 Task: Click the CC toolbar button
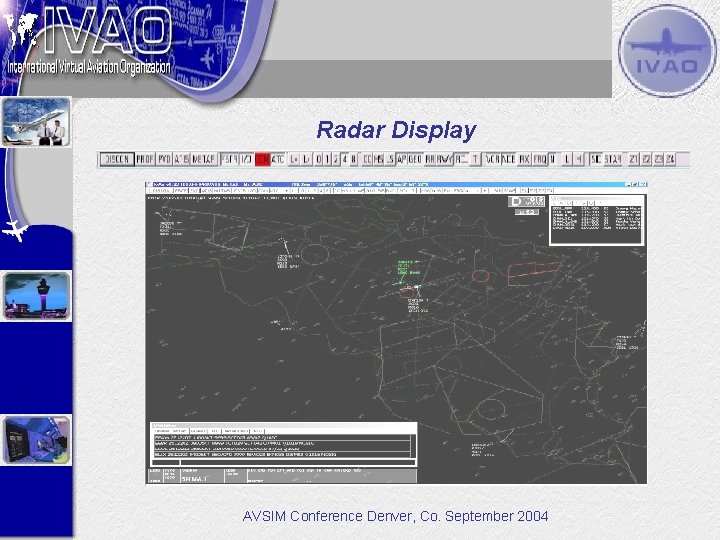click(x=367, y=159)
